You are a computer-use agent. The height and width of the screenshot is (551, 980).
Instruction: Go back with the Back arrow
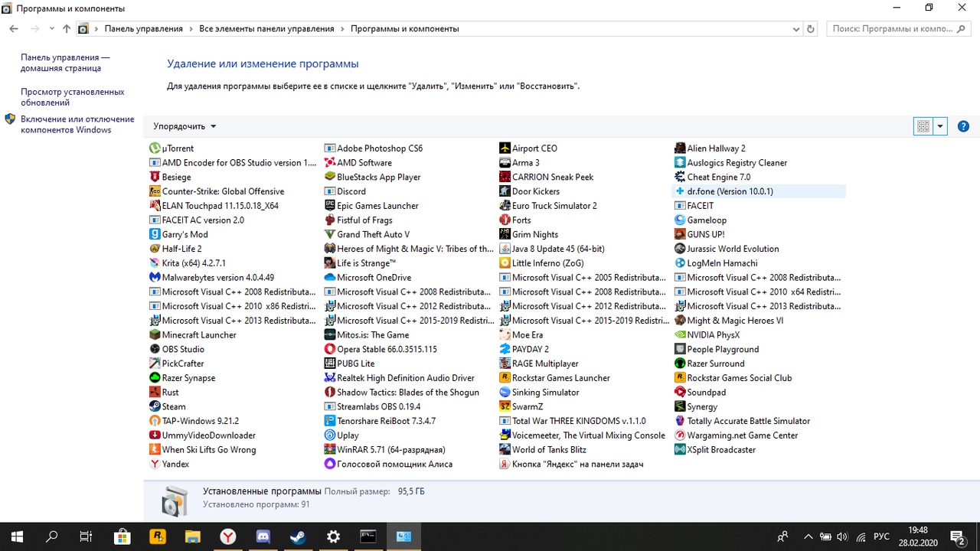(14, 28)
